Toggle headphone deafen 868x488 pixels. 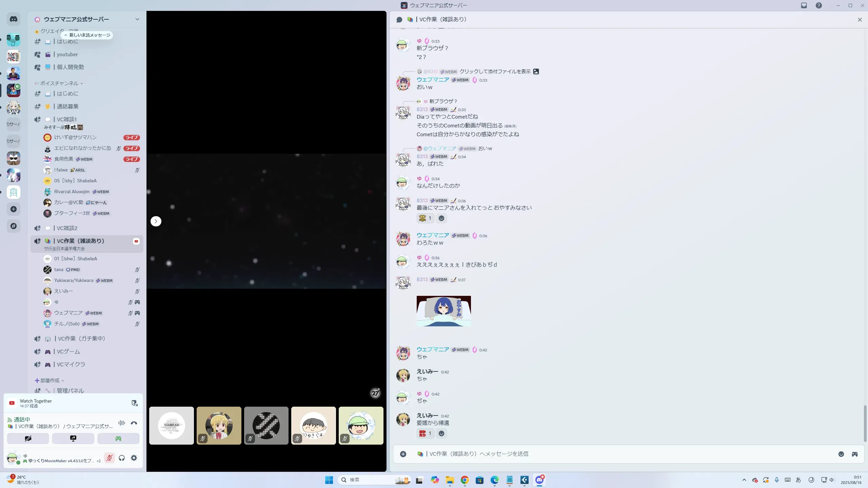122,458
